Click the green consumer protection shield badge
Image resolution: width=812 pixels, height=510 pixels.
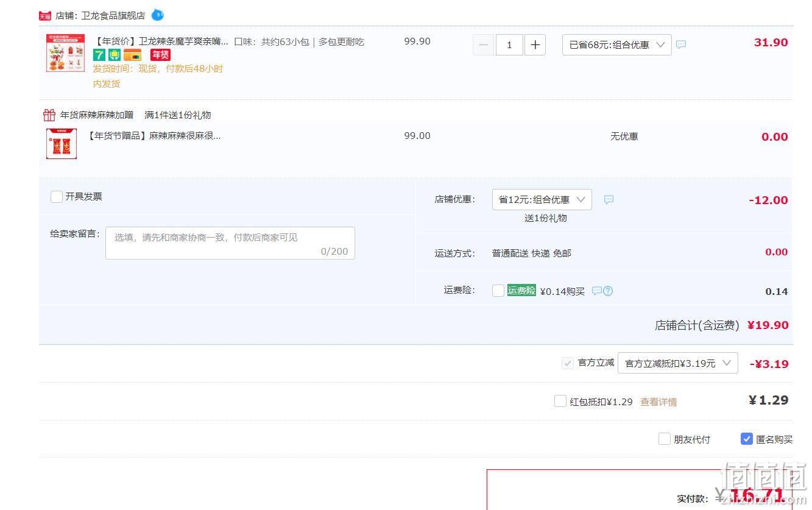(115, 55)
